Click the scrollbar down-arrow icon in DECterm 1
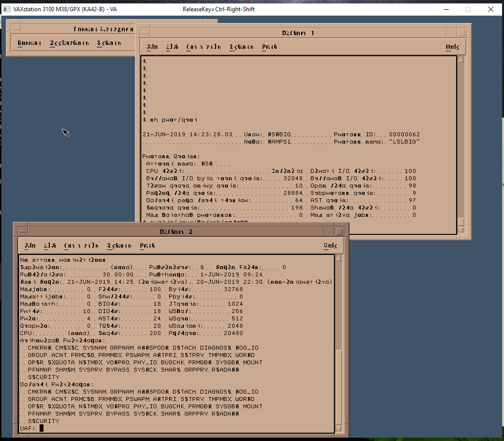 tap(461, 231)
